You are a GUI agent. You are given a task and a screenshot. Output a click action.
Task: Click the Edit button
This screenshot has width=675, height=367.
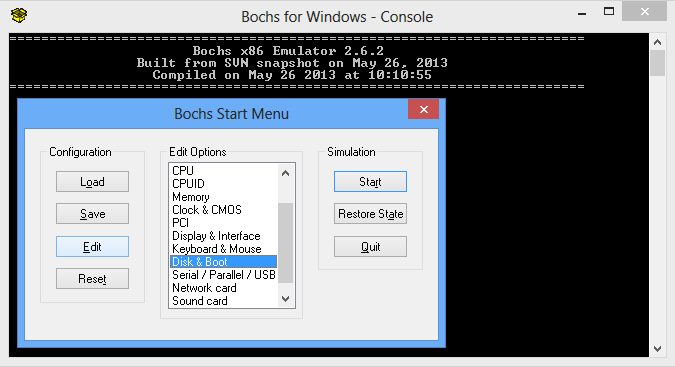[x=92, y=247]
